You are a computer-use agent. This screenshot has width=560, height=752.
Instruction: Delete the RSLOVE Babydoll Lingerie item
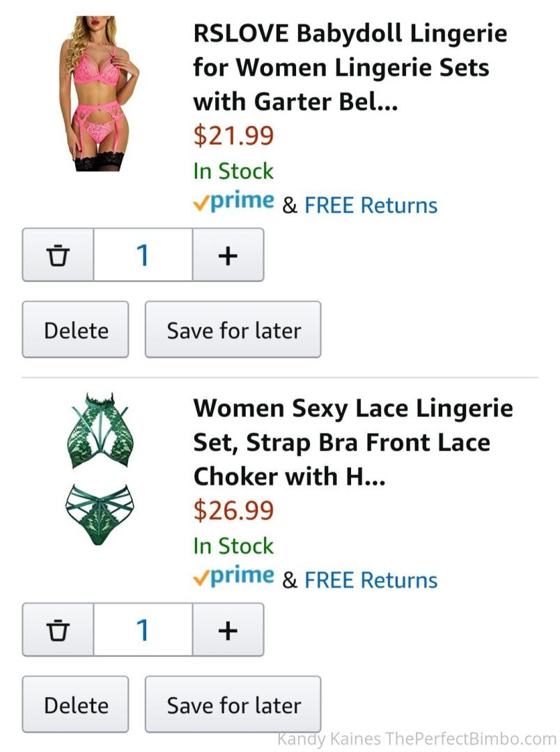75,329
